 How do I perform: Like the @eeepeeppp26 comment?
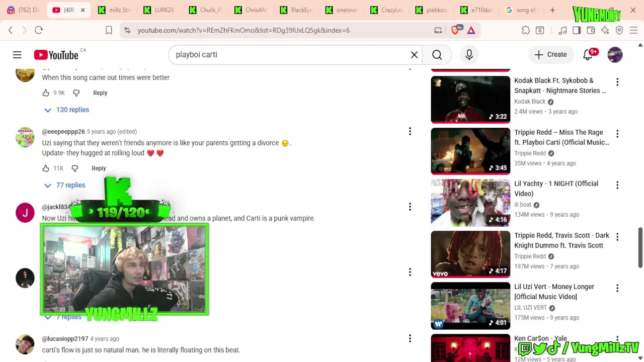46,168
